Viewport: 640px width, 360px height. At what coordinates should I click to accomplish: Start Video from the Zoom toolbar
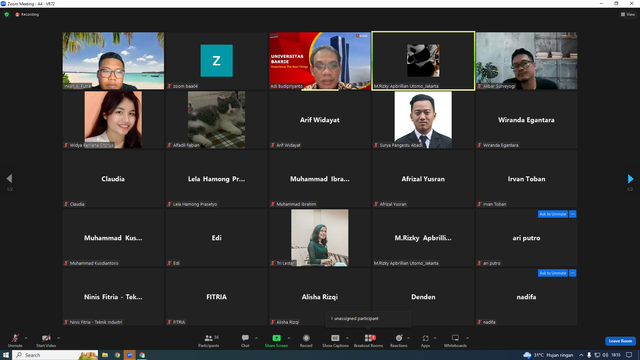point(46,340)
